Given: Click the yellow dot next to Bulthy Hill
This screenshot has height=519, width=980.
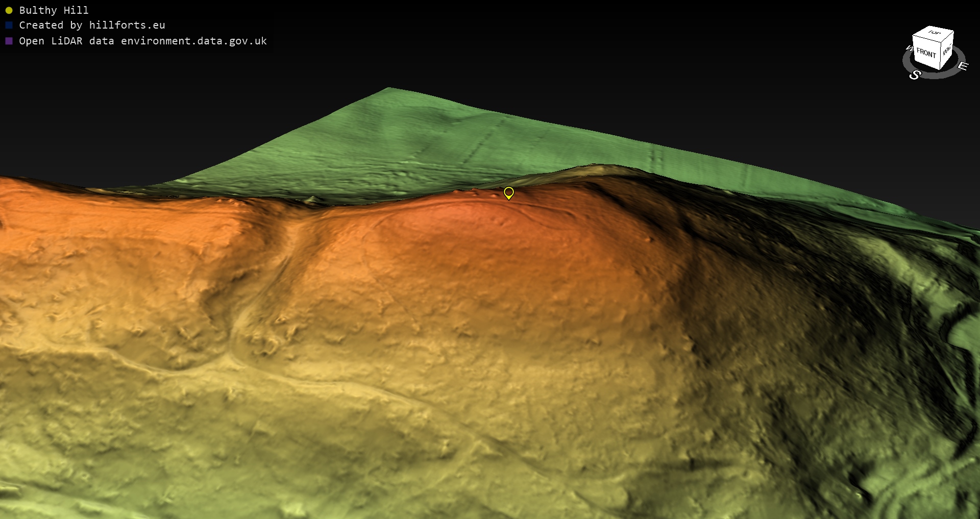Looking at the screenshot, I should (9, 10).
